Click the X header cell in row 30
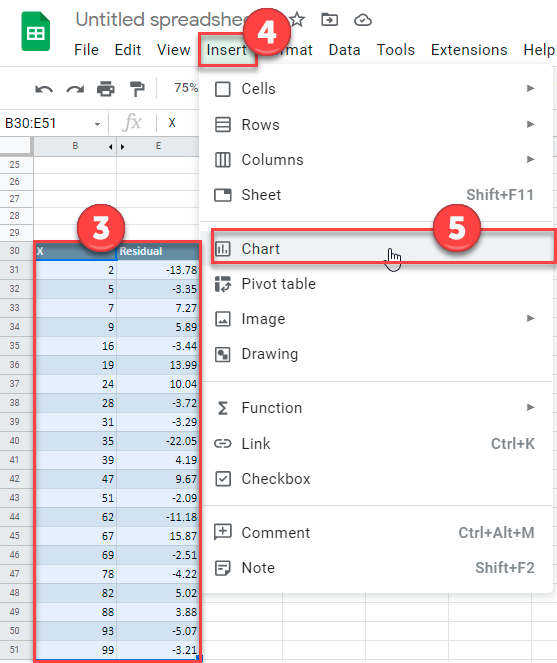 pyautogui.click(x=75, y=251)
